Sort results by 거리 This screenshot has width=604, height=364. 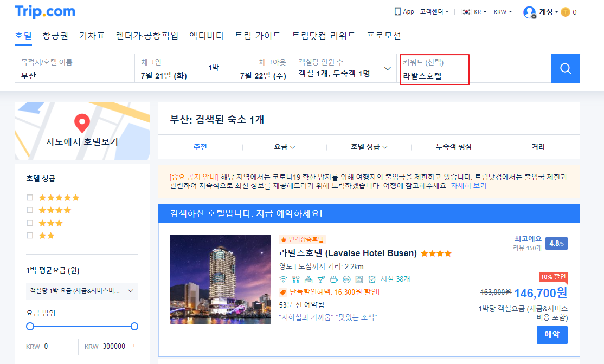click(x=538, y=147)
